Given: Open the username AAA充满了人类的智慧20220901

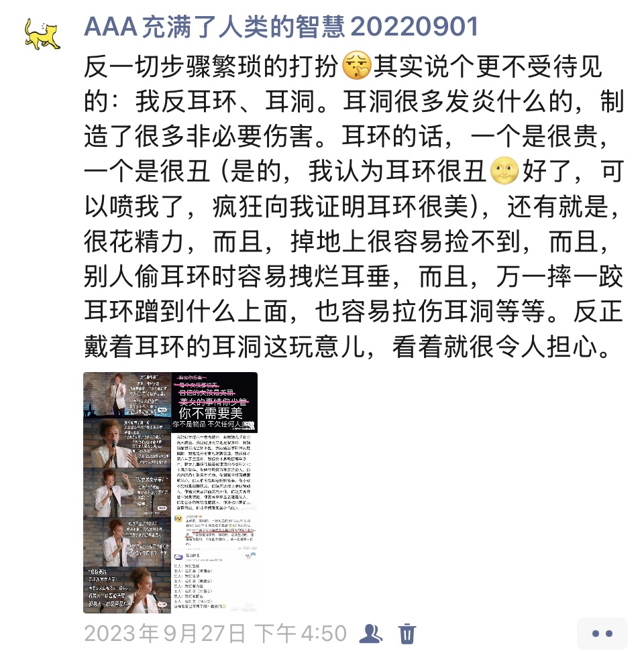Looking at the screenshot, I should click(281, 27).
